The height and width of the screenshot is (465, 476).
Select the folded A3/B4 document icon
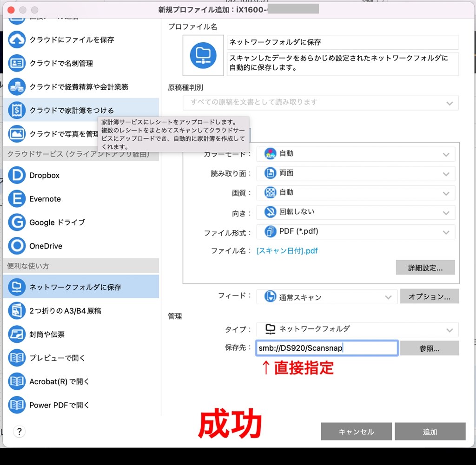[x=17, y=311]
